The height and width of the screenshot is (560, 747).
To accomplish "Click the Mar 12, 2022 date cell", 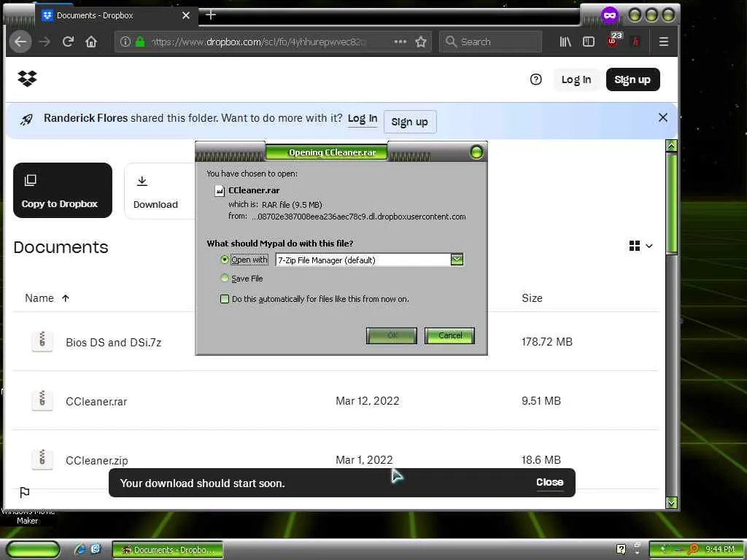I will (x=368, y=400).
